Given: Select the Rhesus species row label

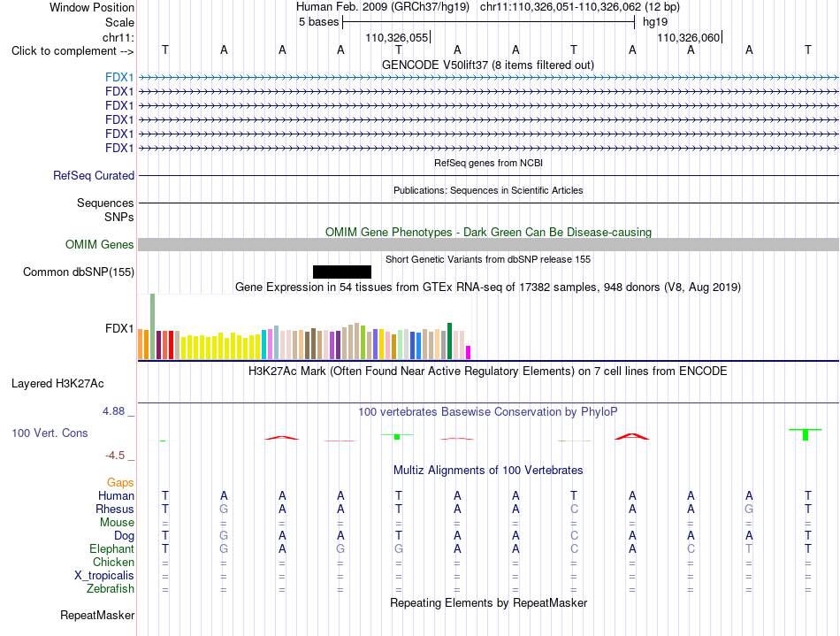Looking at the screenshot, I should [x=115, y=509].
